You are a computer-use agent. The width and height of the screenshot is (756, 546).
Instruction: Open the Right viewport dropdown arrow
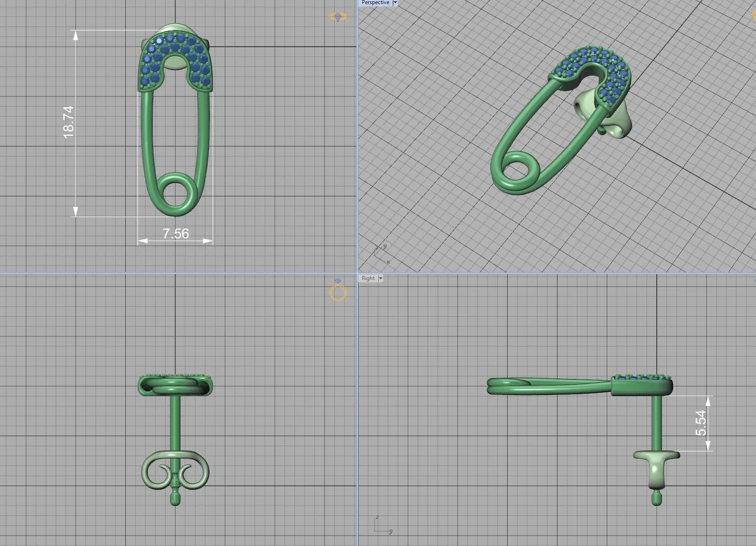(x=380, y=278)
